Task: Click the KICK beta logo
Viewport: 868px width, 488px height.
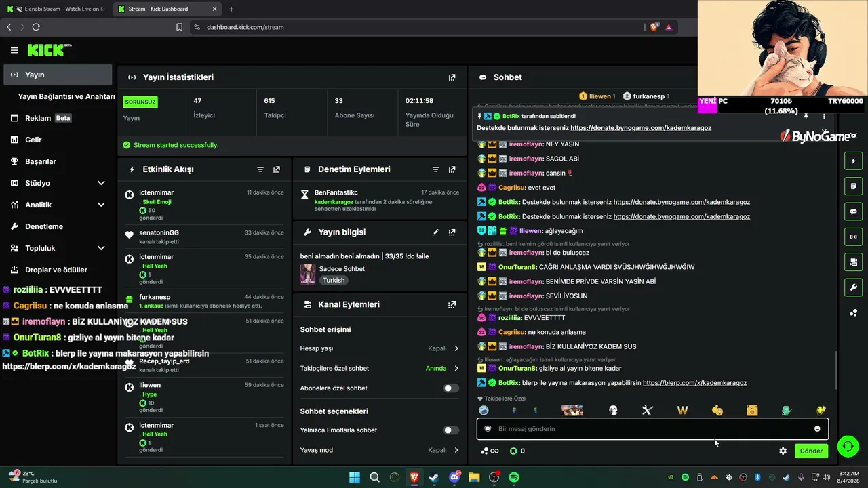Action: coord(50,50)
